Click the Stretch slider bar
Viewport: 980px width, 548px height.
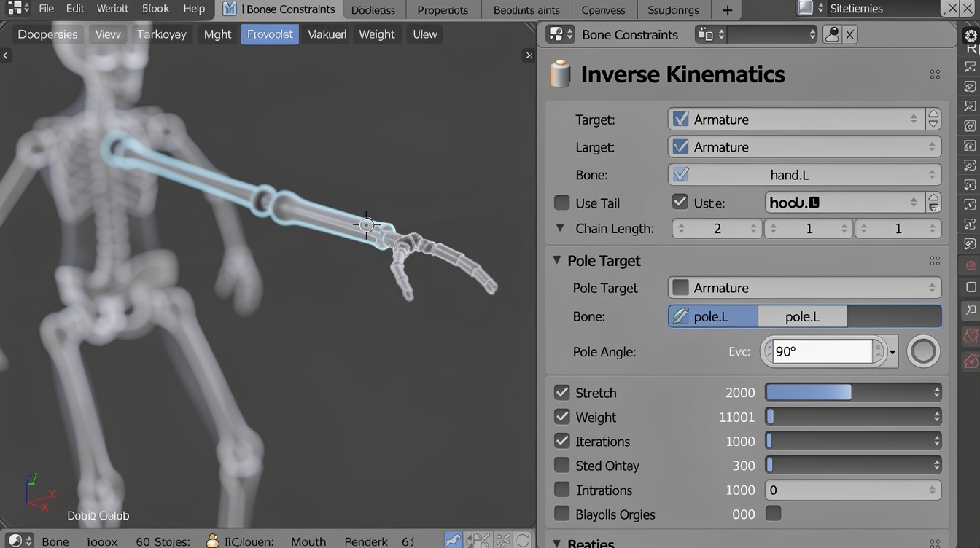852,393
